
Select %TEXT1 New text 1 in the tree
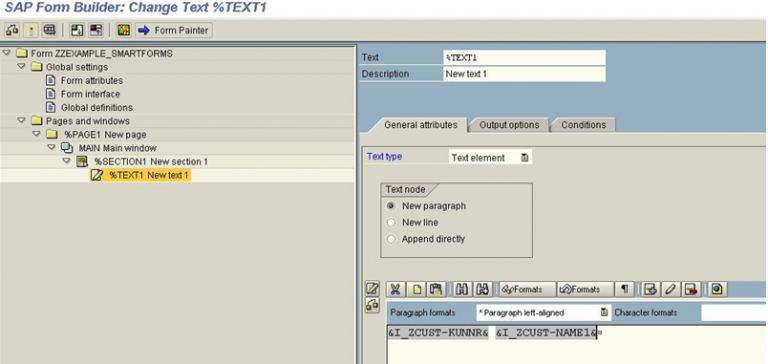click(148, 175)
